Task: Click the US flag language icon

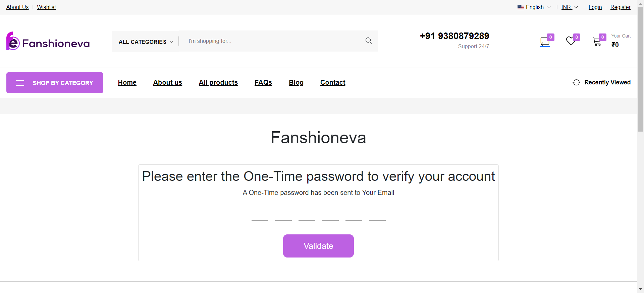Action: pyautogui.click(x=521, y=7)
